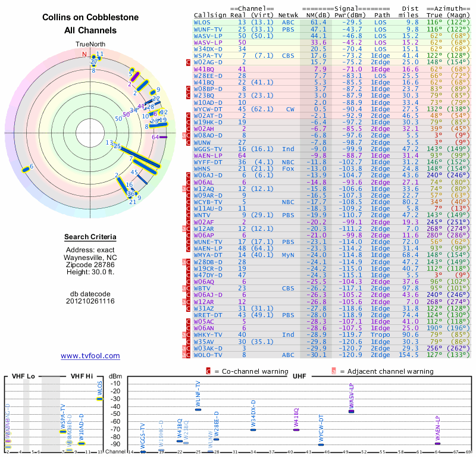
Task: Click the WLOS callsign in table
Action: [202, 23]
